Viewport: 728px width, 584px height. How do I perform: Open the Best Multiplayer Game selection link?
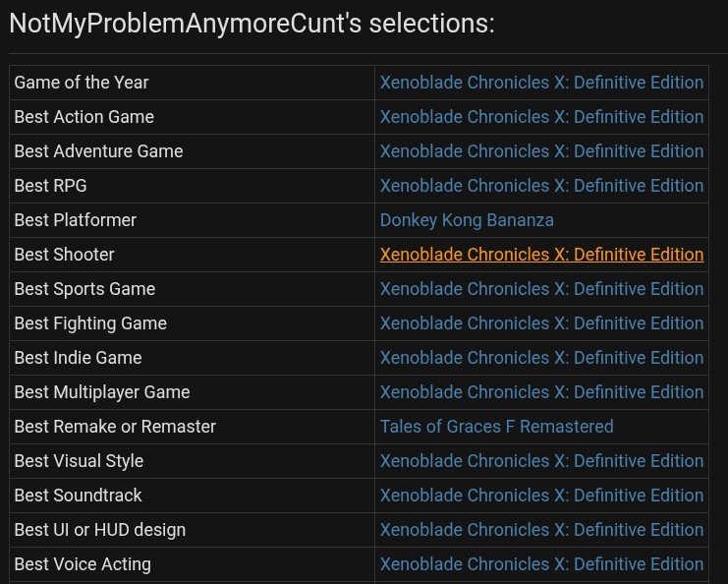[541, 392]
